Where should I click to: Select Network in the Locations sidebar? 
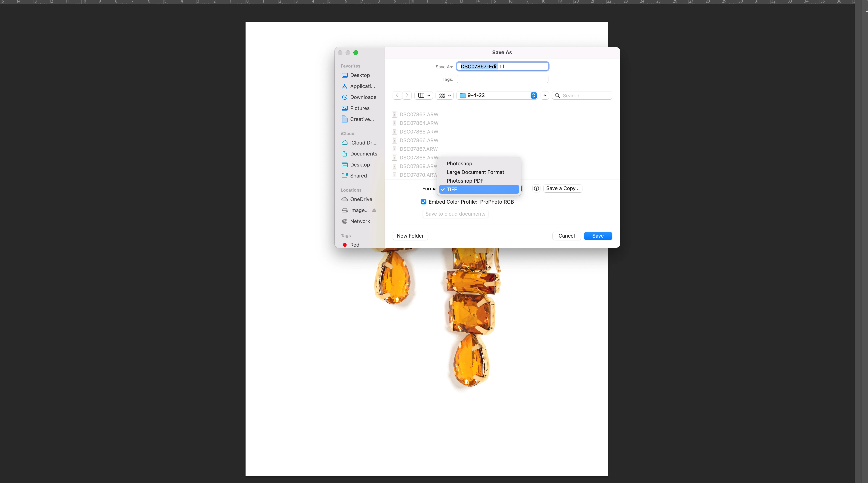pyautogui.click(x=359, y=221)
